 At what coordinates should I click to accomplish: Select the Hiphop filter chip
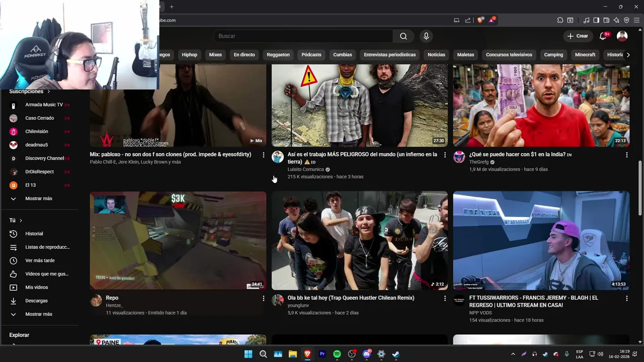[x=190, y=55]
